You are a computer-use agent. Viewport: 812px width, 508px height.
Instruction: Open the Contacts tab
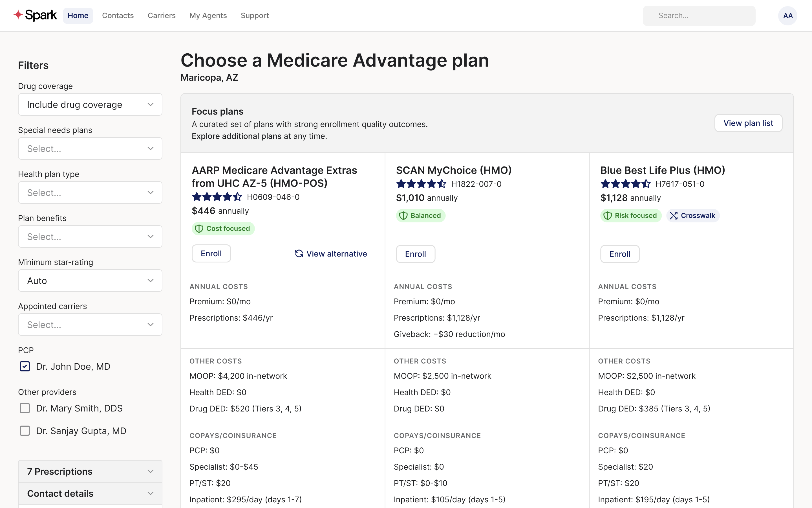point(118,16)
